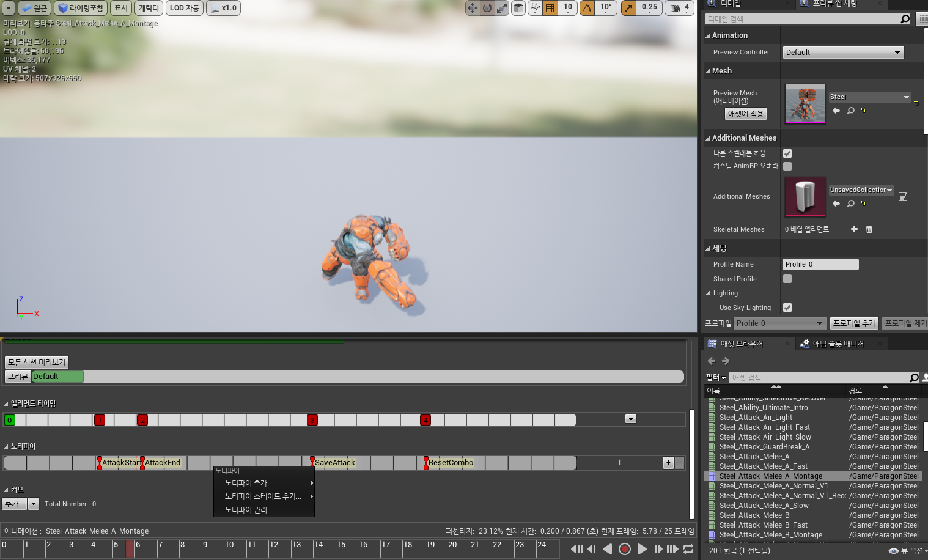Jump to timeline end button

tap(672, 549)
